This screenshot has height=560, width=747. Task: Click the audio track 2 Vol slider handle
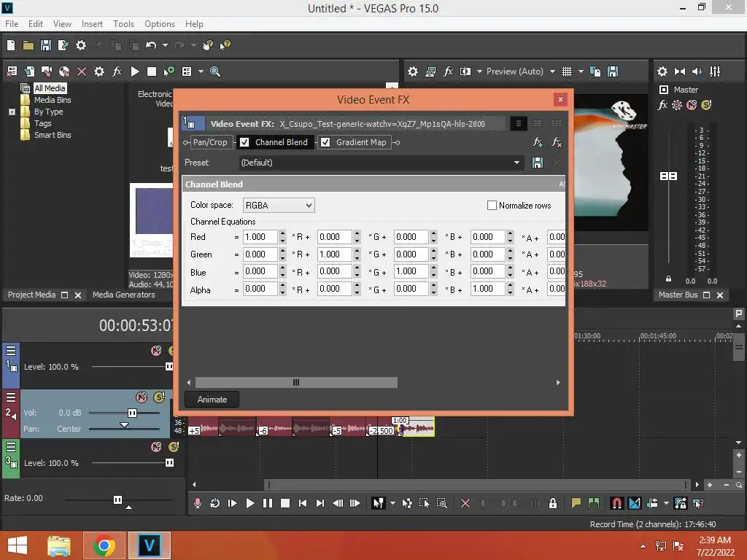133,413
